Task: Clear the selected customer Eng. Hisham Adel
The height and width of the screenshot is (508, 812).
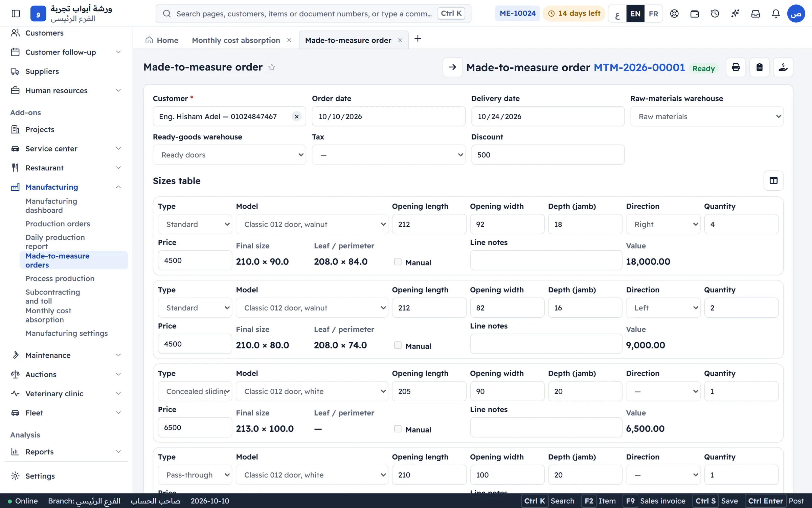Action: point(297,117)
